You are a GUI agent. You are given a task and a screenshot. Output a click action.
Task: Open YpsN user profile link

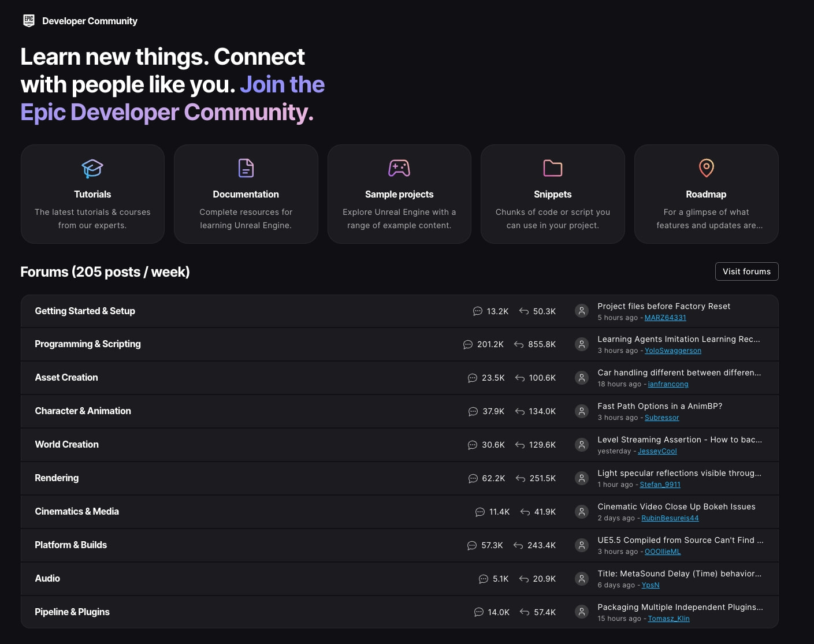651,585
